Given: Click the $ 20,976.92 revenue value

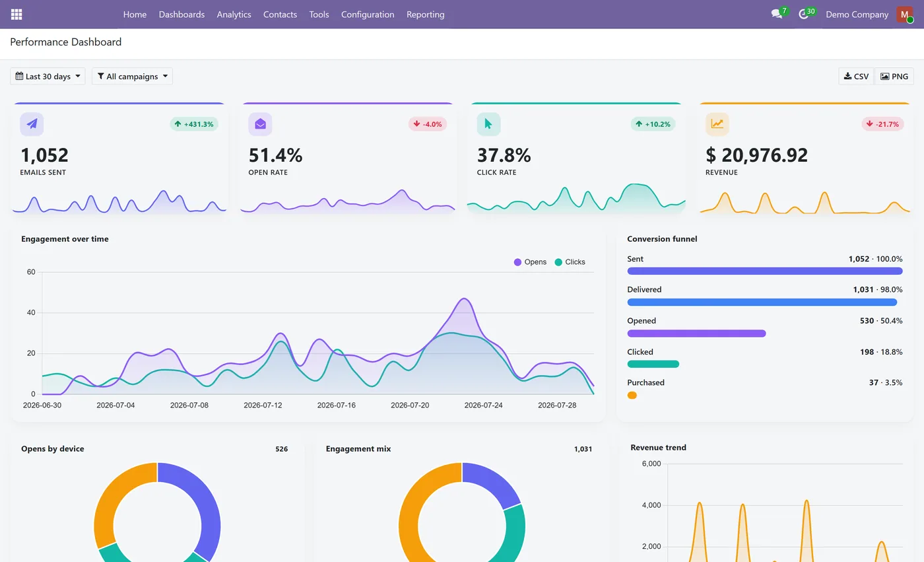Looking at the screenshot, I should (756, 155).
